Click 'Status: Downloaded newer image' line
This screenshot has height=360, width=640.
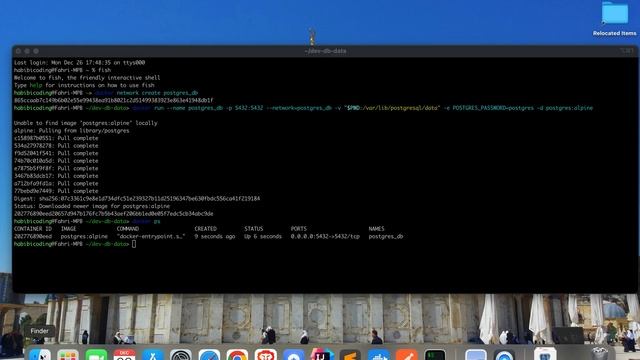point(92,206)
